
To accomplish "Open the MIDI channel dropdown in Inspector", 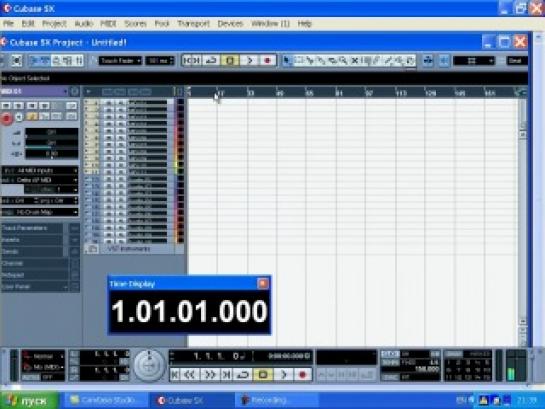I will 51,190.
